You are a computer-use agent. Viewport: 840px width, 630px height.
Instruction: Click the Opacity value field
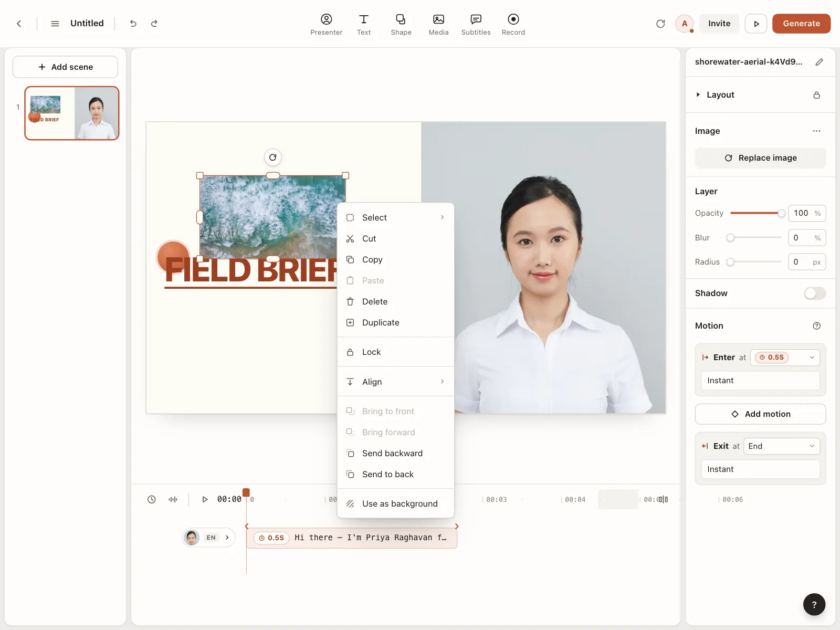pyautogui.click(x=807, y=213)
